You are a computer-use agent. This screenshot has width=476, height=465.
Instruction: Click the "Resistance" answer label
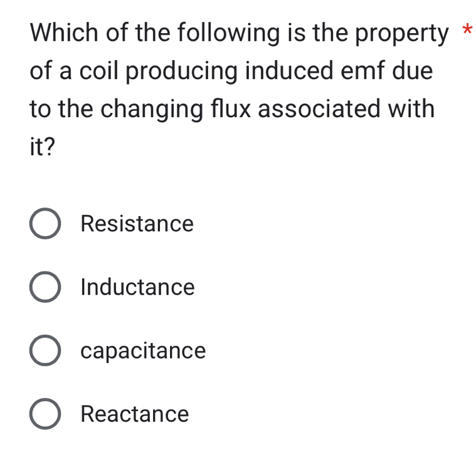137,224
